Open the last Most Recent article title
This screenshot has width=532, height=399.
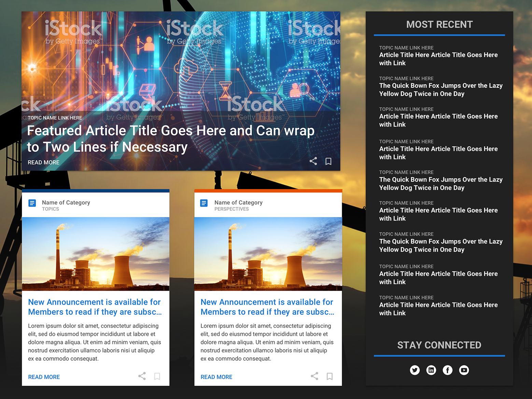(x=438, y=309)
